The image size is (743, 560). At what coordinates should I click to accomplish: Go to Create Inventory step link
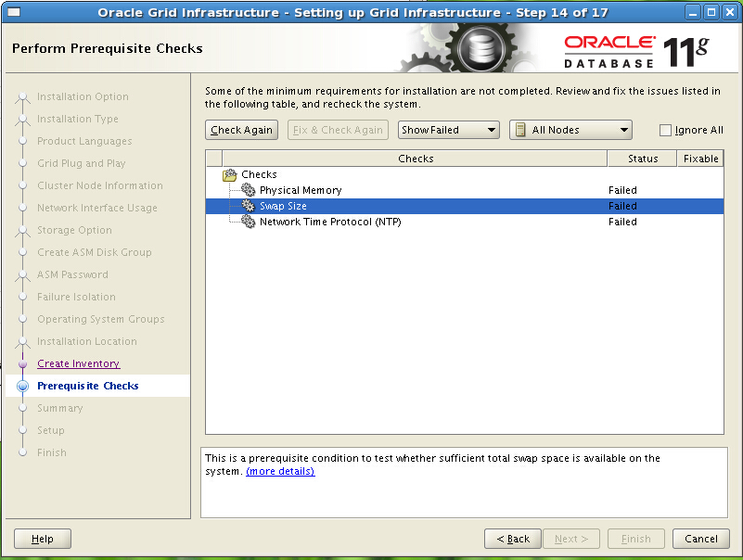[x=79, y=363]
